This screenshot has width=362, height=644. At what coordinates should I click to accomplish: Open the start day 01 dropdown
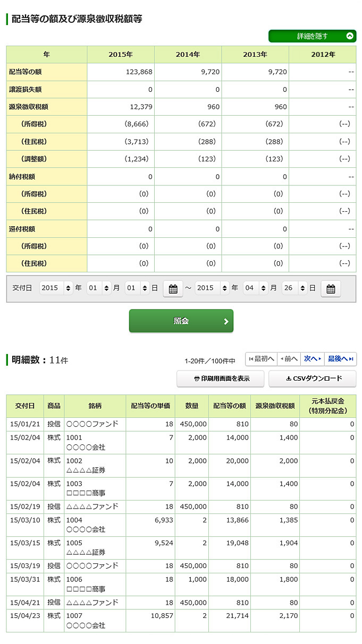tap(137, 288)
